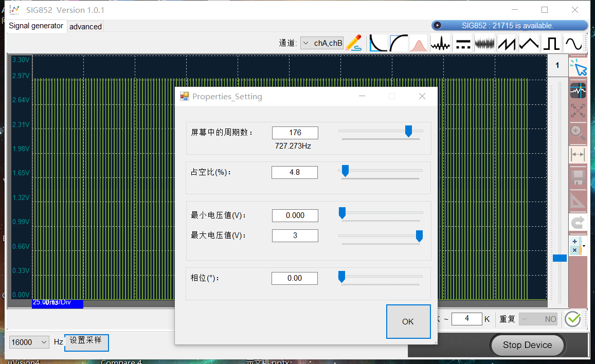The width and height of the screenshot is (595, 364).
Task: Click the green checkmark apply icon
Action: pyautogui.click(x=572, y=319)
